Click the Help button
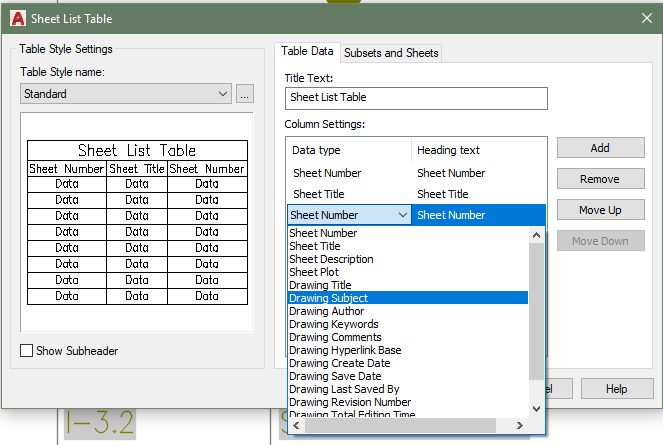 (617, 388)
